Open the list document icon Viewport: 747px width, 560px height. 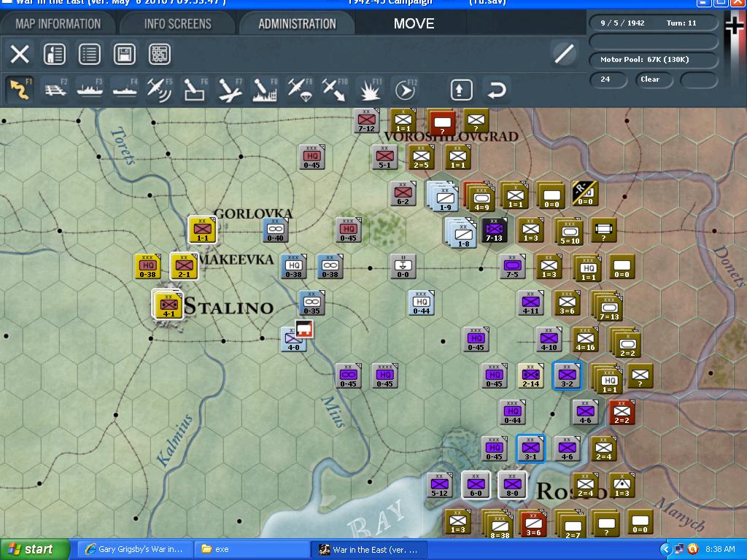coord(90,54)
